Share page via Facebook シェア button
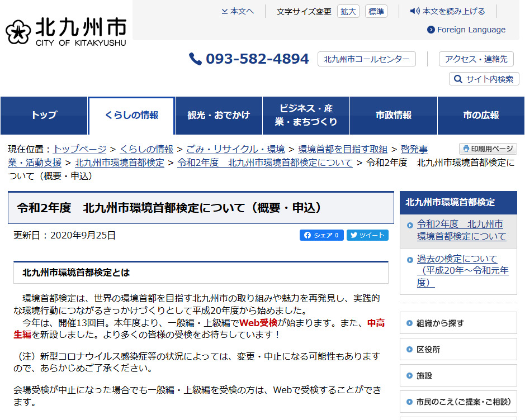This screenshot has height=420, width=525. coord(321,235)
